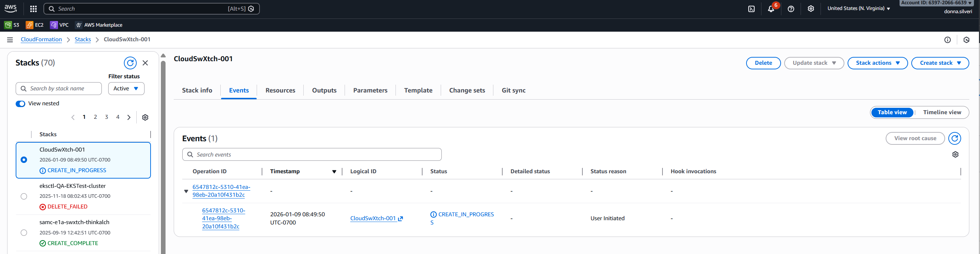980x254 pixels.
Task: Open the side navigation hamburger menu
Action: coord(10,39)
